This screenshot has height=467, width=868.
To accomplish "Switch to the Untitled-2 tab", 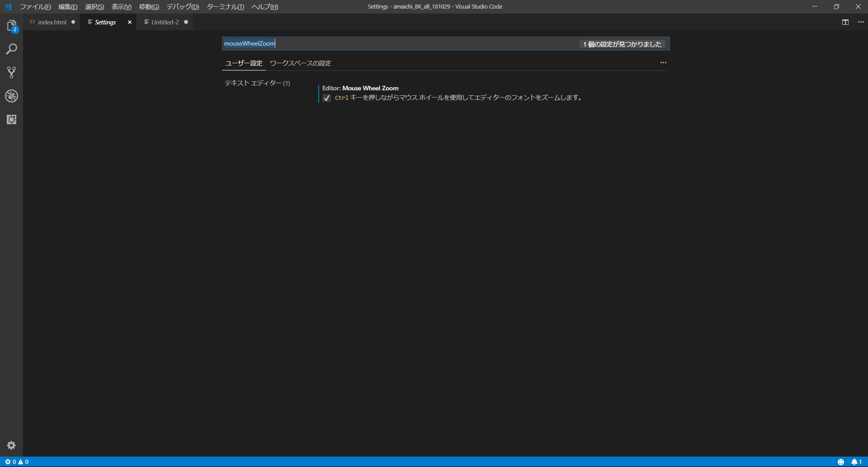I will tap(165, 22).
